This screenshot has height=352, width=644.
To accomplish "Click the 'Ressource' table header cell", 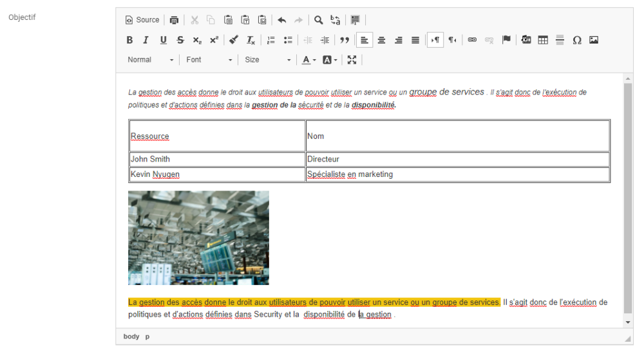I will (217, 136).
